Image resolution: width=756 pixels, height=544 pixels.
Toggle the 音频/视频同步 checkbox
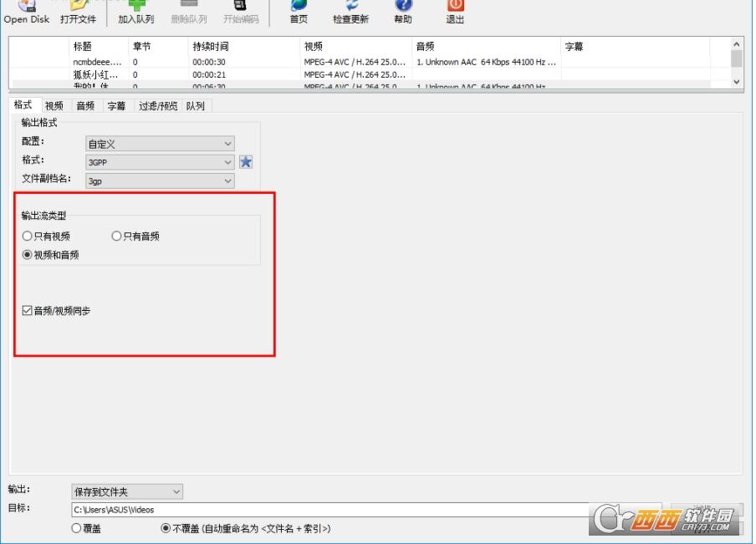pyautogui.click(x=27, y=311)
